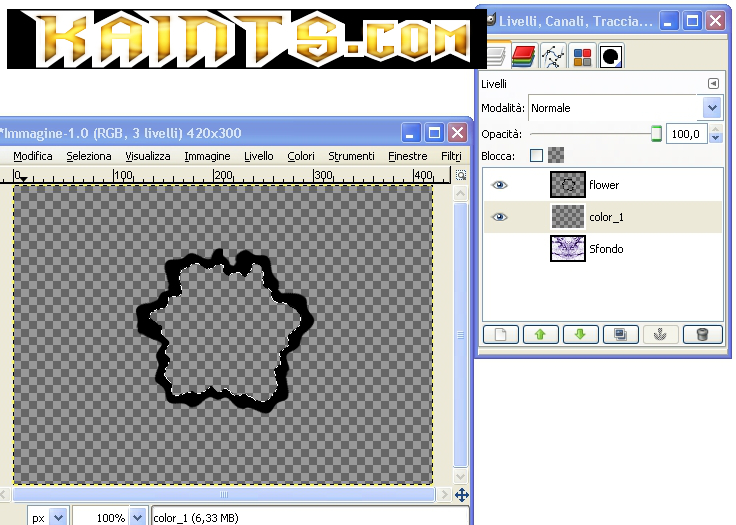Select the Sfondo layer thumbnail

567,249
